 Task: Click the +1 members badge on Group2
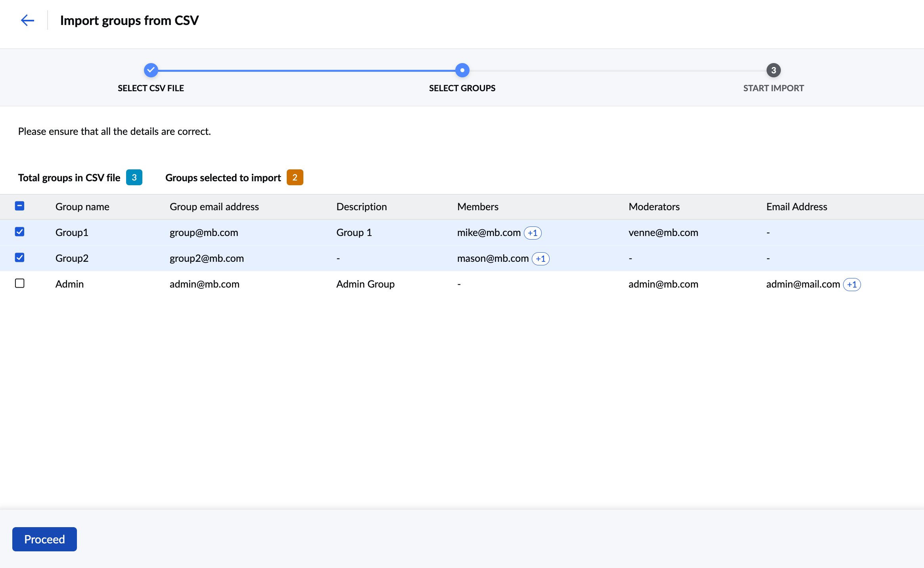pyautogui.click(x=541, y=257)
